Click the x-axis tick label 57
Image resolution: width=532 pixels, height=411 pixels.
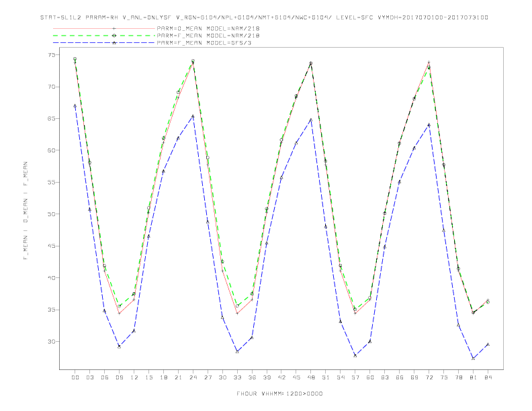click(x=355, y=377)
